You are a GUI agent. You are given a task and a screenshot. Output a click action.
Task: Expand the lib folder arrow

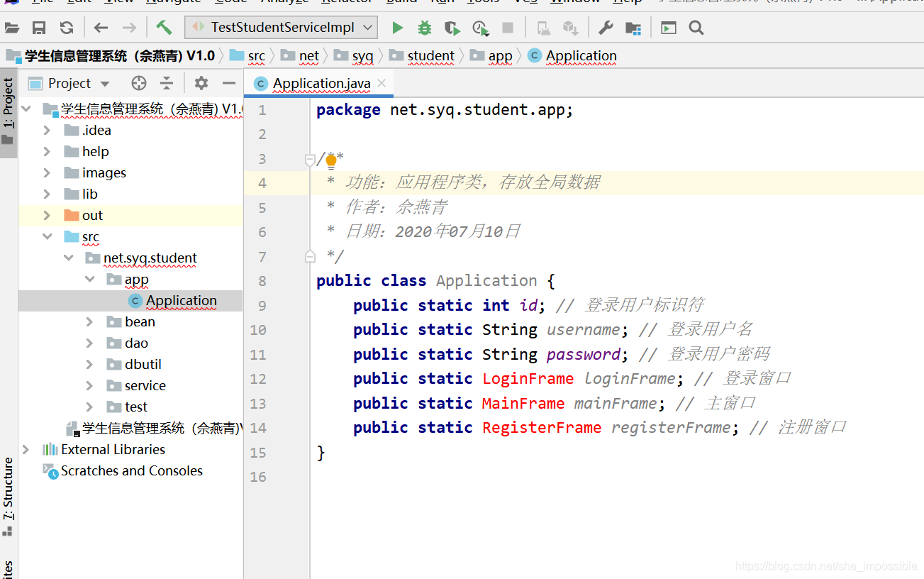point(48,194)
